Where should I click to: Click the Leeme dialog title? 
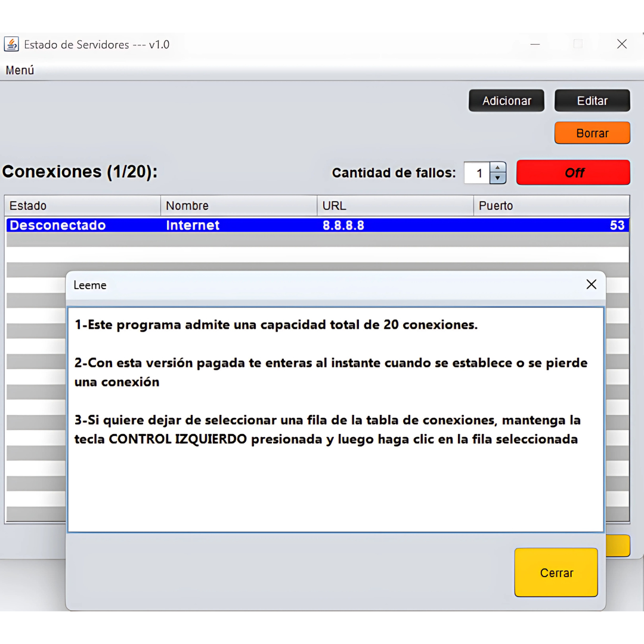90,285
